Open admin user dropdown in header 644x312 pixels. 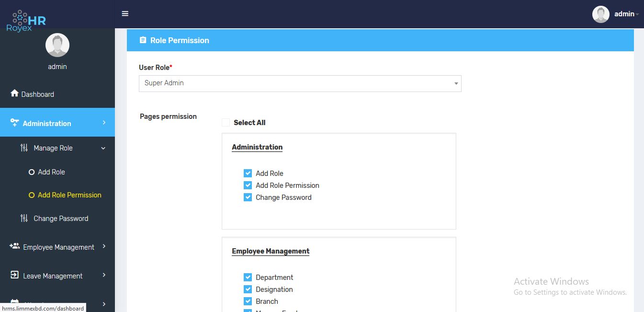(x=627, y=14)
